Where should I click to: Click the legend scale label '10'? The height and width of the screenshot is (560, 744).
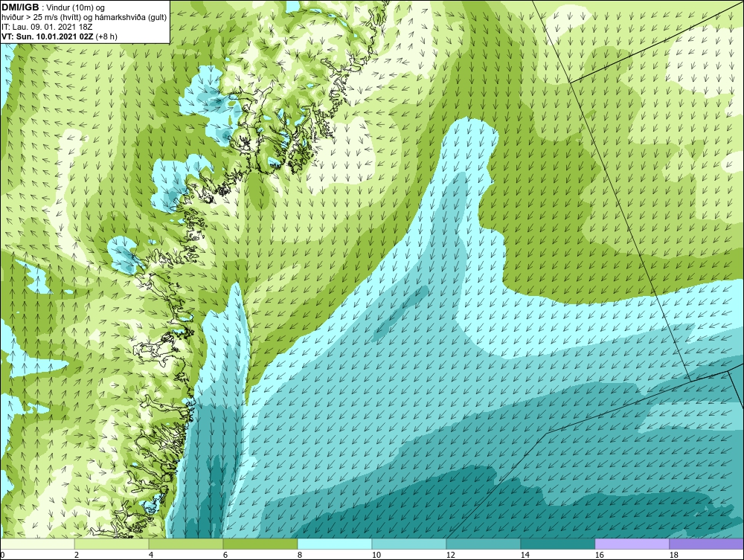(376, 555)
